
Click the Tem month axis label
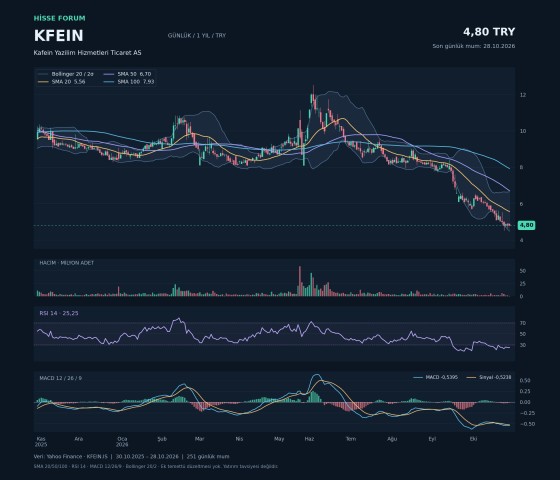(x=351, y=439)
